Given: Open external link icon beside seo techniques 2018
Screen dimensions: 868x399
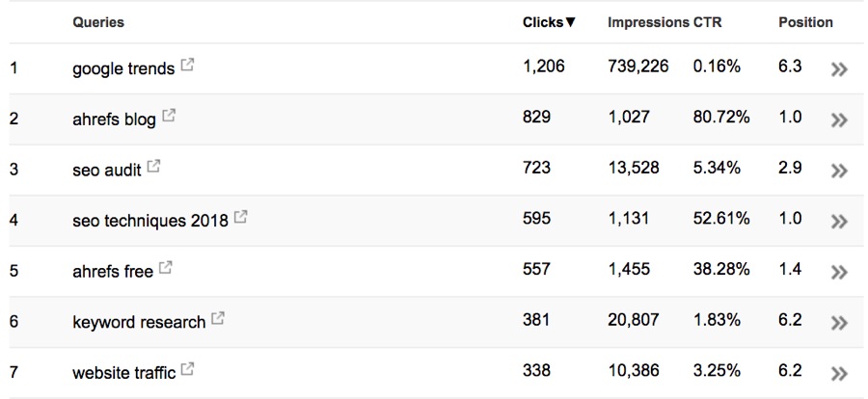Looking at the screenshot, I should click(241, 217).
